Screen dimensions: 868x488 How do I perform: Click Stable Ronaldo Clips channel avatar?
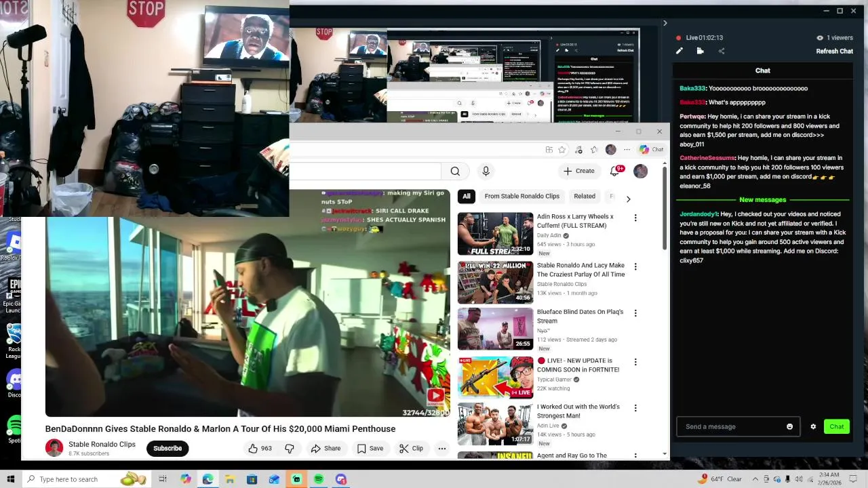point(54,448)
